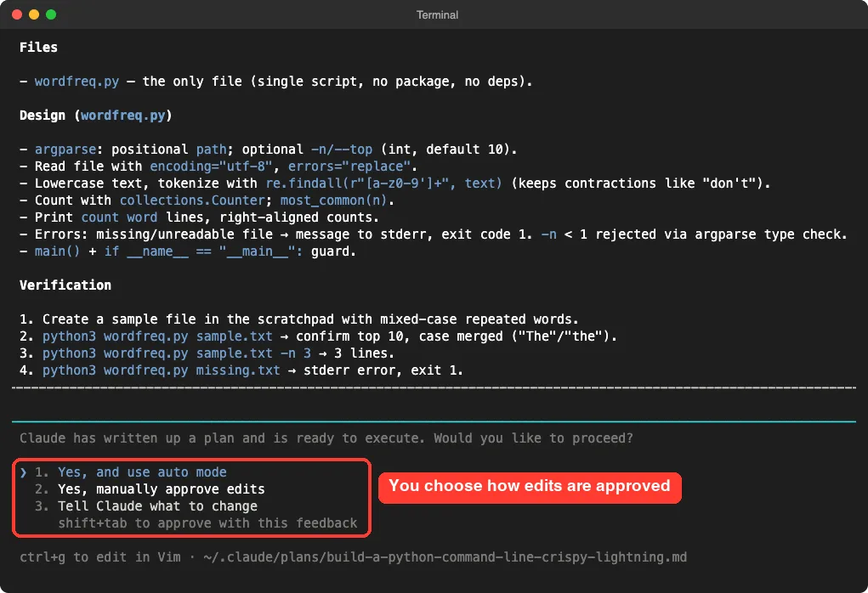Click the 'Verification' heading
This screenshot has width=868, height=593.
pos(65,285)
